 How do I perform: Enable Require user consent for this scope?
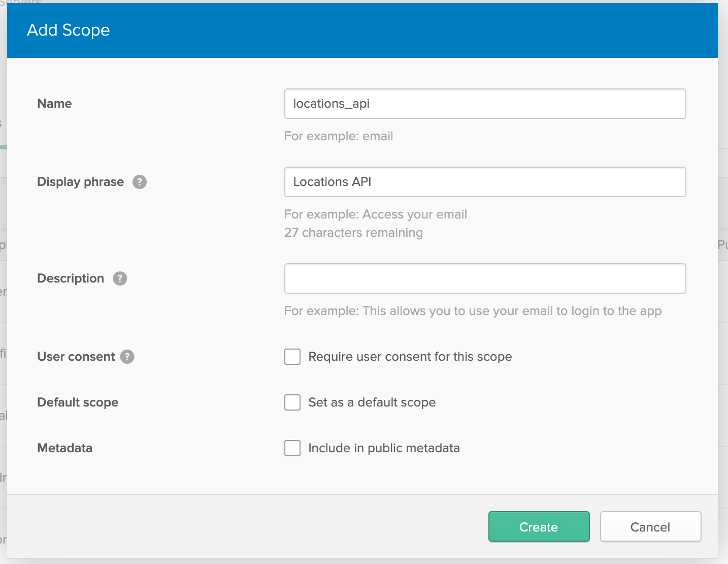(x=292, y=357)
